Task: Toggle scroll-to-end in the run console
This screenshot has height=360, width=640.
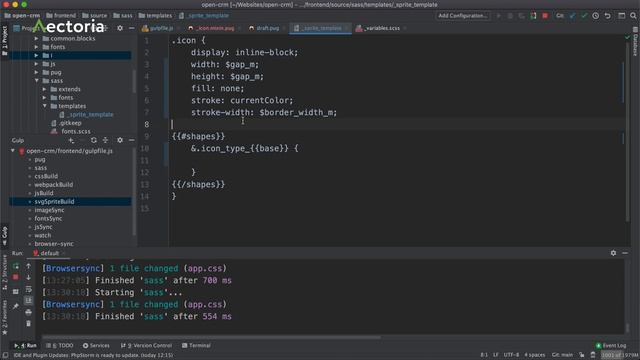Action: coord(29,301)
